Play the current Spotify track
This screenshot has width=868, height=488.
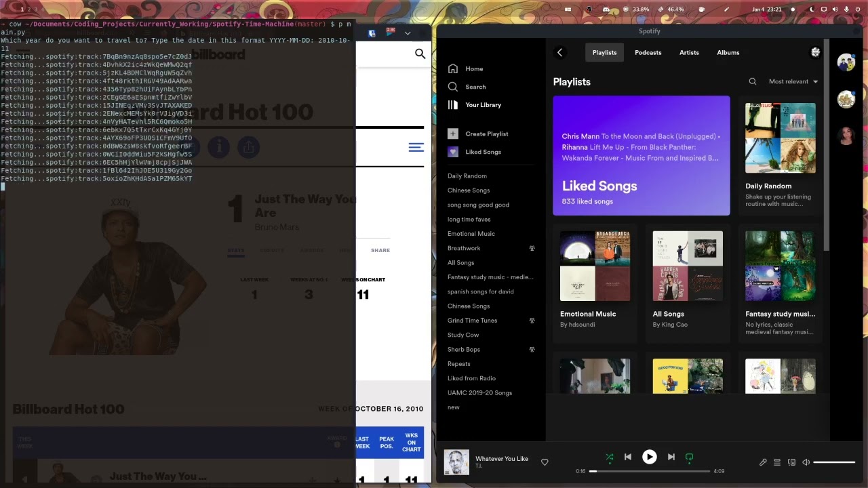(x=650, y=457)
